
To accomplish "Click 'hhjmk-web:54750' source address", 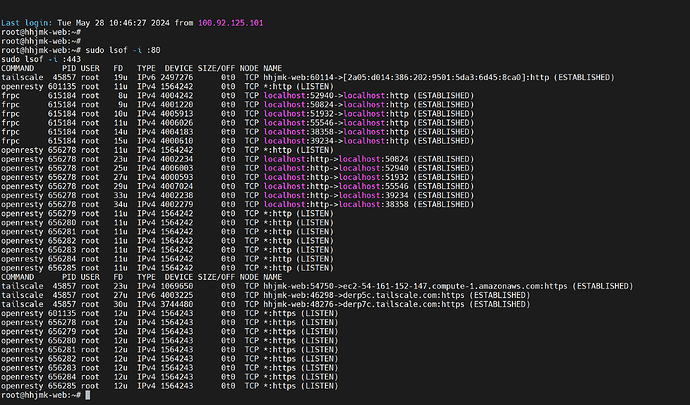I will (298, 286).
